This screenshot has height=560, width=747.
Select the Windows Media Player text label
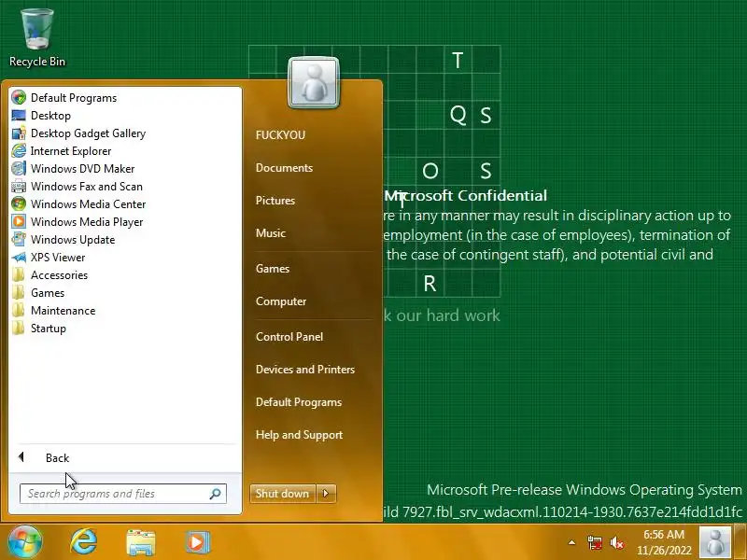click(x=87, y=222)
